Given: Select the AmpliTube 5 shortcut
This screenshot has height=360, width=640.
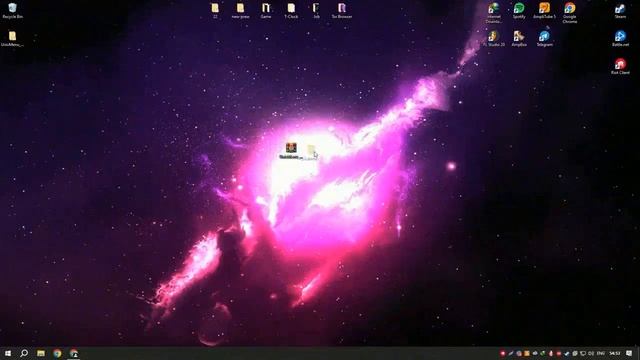Looking at the screenshot, I should tap(544, 11).
